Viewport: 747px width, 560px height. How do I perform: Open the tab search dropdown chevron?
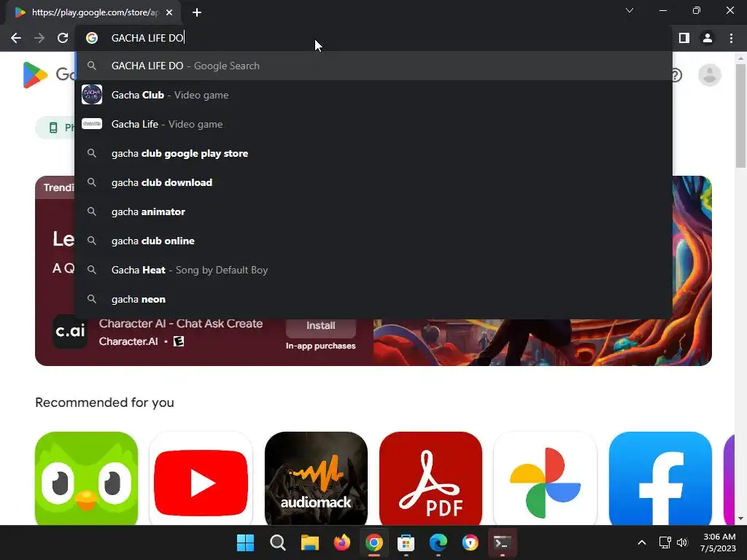click(x=630, y=10)
